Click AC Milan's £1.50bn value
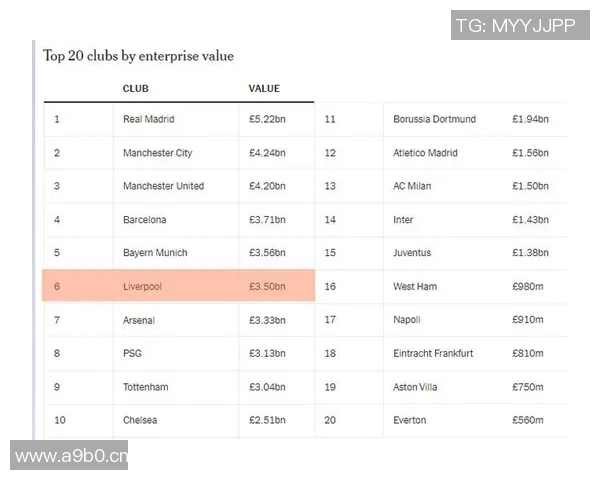600x480 pixels. click(530, 186)
